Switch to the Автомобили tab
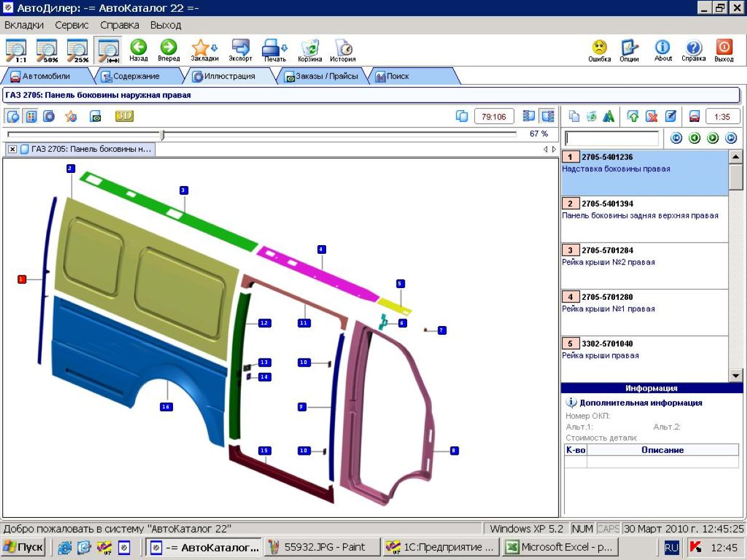This screenshot has width=747, height=560. coord(47,77)
